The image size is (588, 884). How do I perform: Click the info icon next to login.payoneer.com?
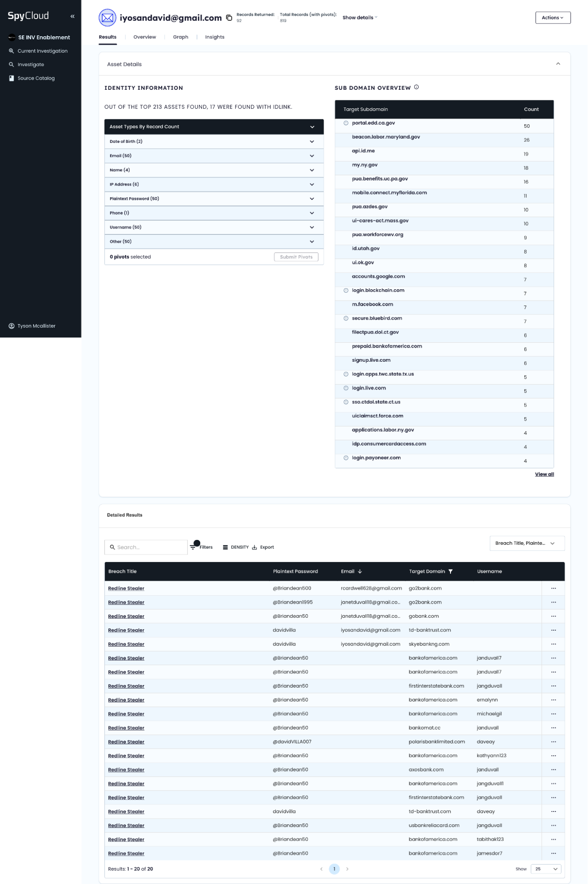346,458
